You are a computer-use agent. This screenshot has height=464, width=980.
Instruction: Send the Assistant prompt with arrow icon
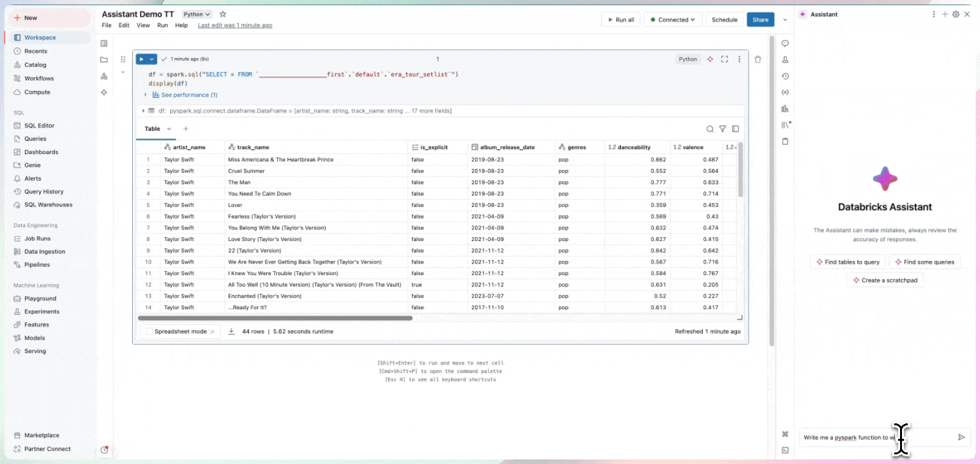pos(961,437)
